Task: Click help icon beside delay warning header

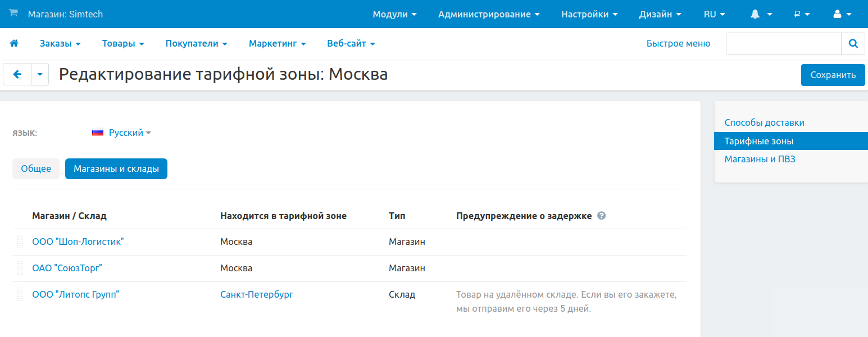Action: [x=601, y=216]
